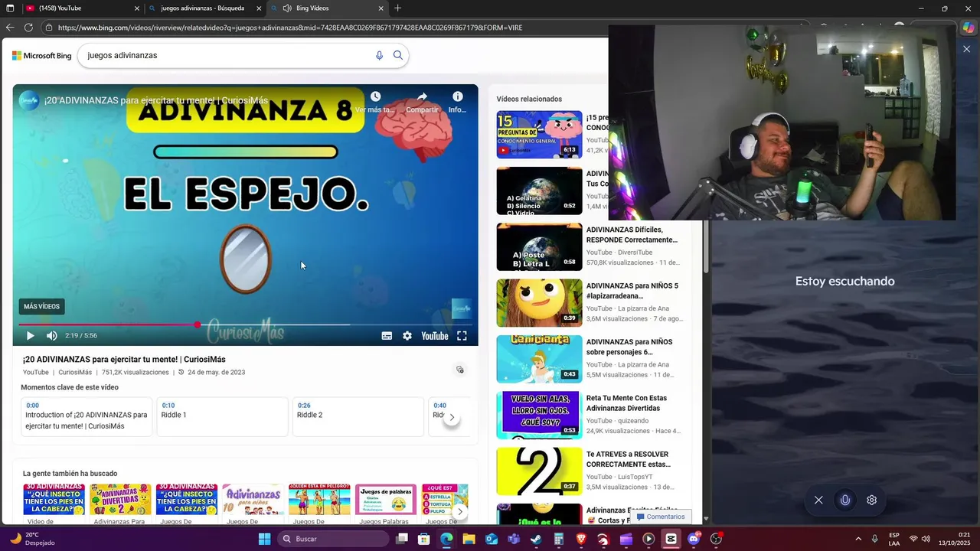980x551 pixels.
Task: Go to Microsoft Bing home logo
Action: 42,56
